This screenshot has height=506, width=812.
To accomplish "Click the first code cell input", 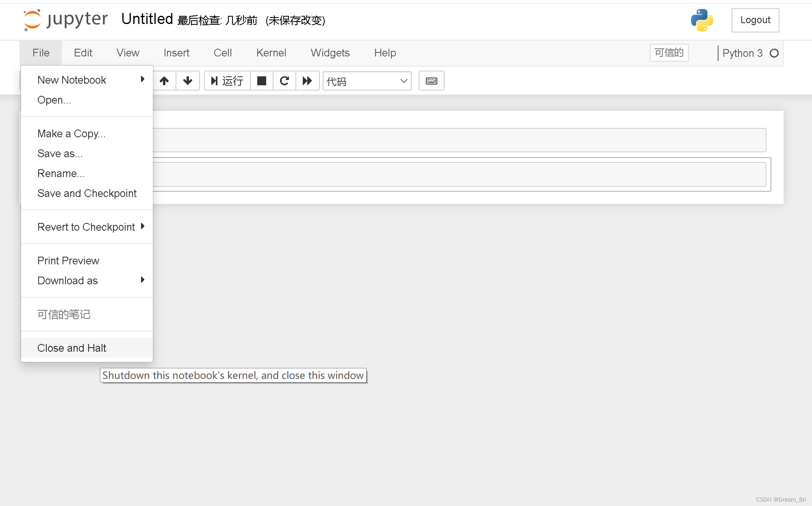I will tap(459, 140).
